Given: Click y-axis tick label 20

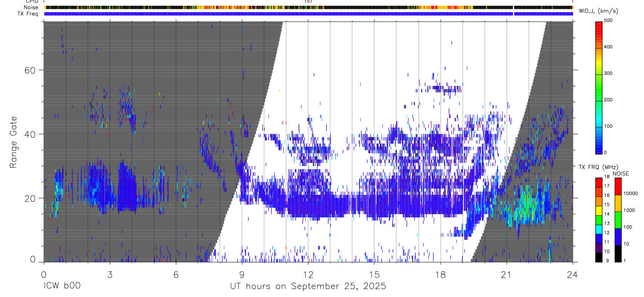Looking at the screenshot, I should pyautogui.click(x=30, y=198).
